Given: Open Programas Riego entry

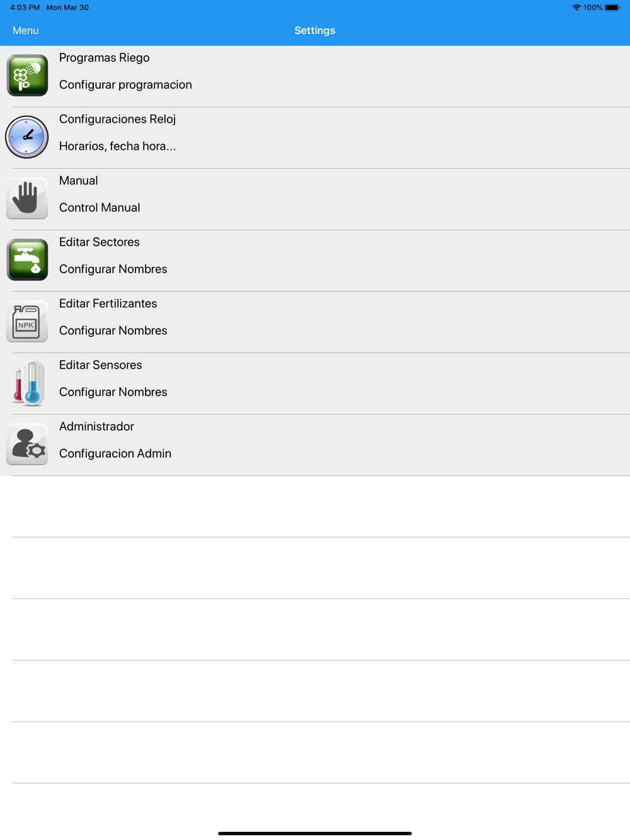Looking at the screenshot, I should pyautogui.click(x=315, y=76).
